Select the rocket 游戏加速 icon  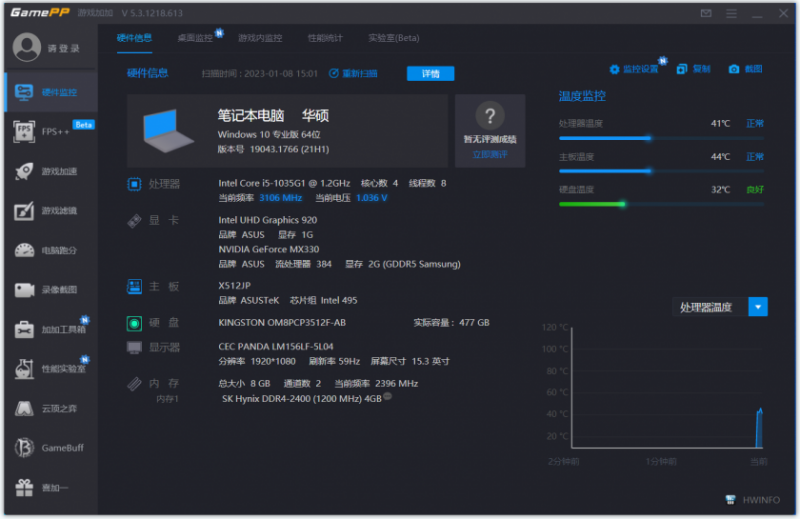pos(24,171)
